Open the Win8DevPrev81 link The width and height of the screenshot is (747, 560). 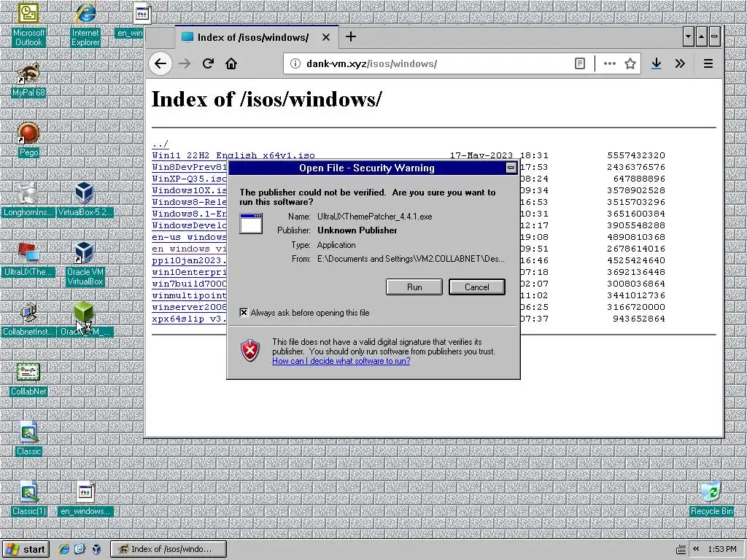190,167
